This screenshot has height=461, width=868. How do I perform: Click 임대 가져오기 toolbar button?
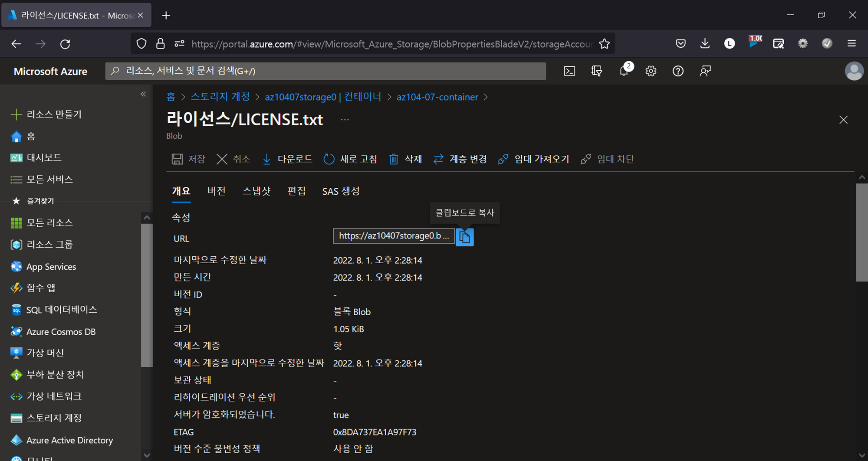pyautogui.click(x=533, y=159)
